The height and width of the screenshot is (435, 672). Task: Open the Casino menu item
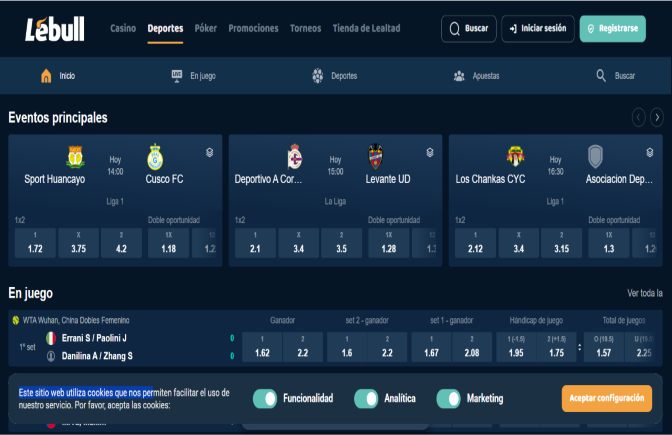123,28
